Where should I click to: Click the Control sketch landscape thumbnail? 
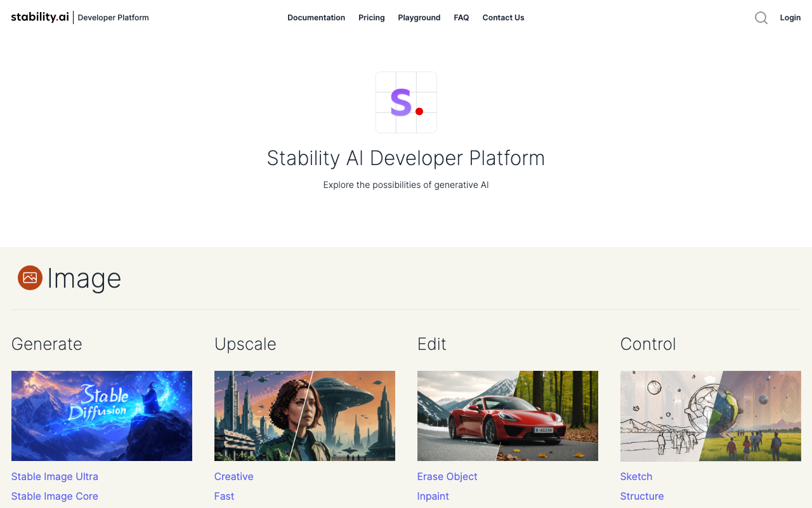710,416
